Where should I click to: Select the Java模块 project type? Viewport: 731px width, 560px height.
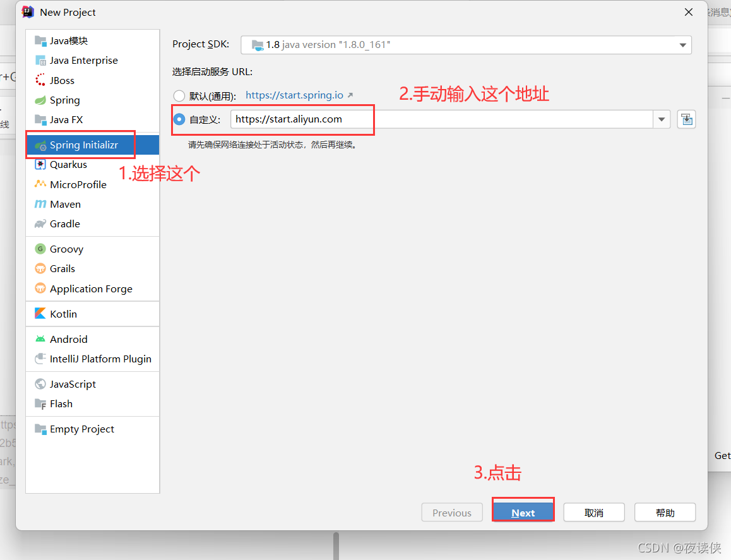pyautogui.click(x=93, y=41)
